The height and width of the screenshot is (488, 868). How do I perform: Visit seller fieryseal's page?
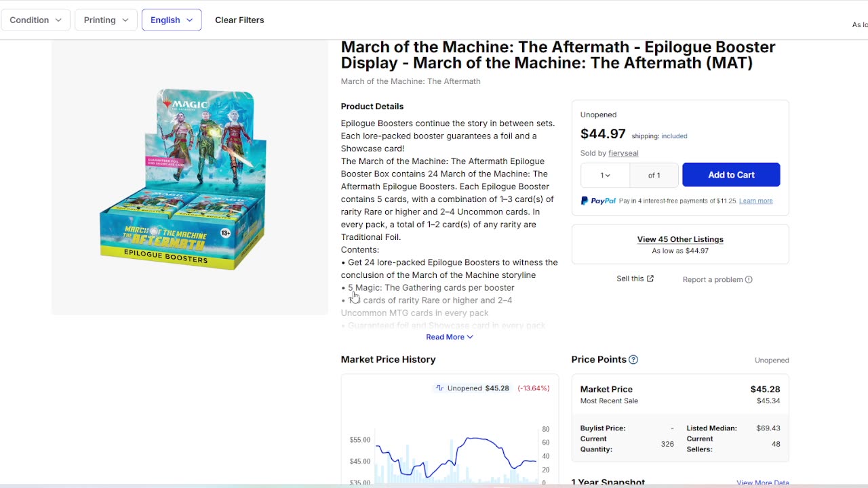(x=623, y=153)
